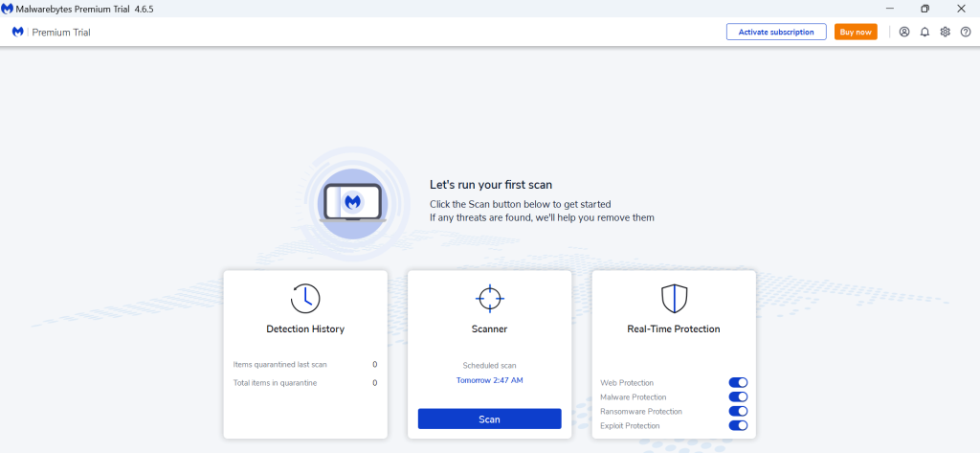Start a scan with the Scan button
The height and width of the screenshot is (453, 980).
coord(489,419)
